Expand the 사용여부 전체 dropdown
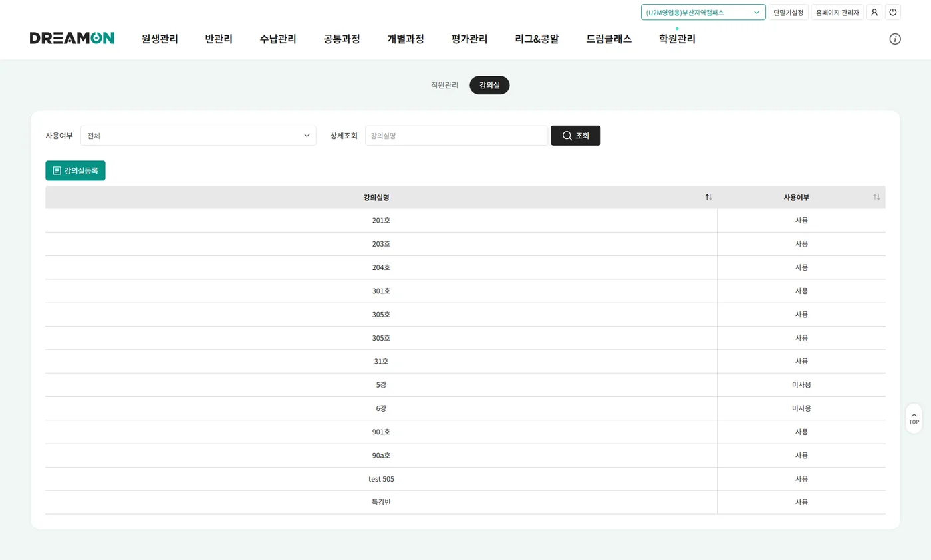 198,136
